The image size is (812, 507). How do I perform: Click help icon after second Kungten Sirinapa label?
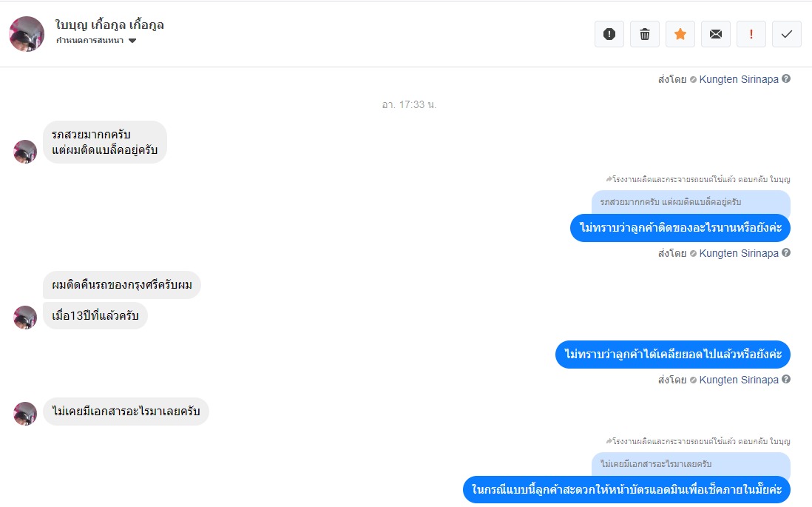click(x=786, y=253)
